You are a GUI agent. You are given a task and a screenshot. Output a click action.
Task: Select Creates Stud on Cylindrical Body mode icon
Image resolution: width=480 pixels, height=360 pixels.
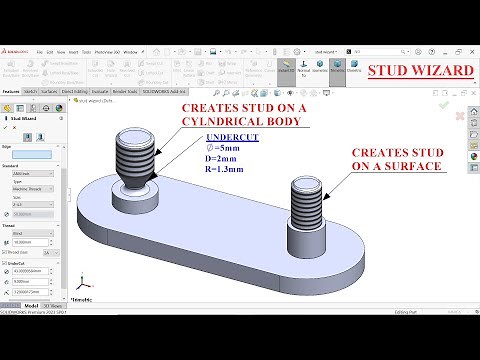click(x=28, y=137)
